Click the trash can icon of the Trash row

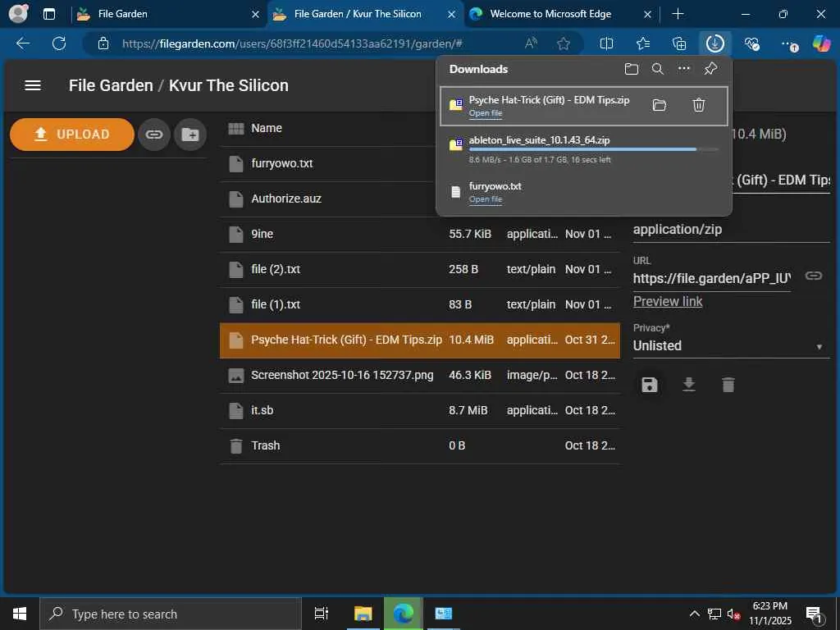(236, 445)
